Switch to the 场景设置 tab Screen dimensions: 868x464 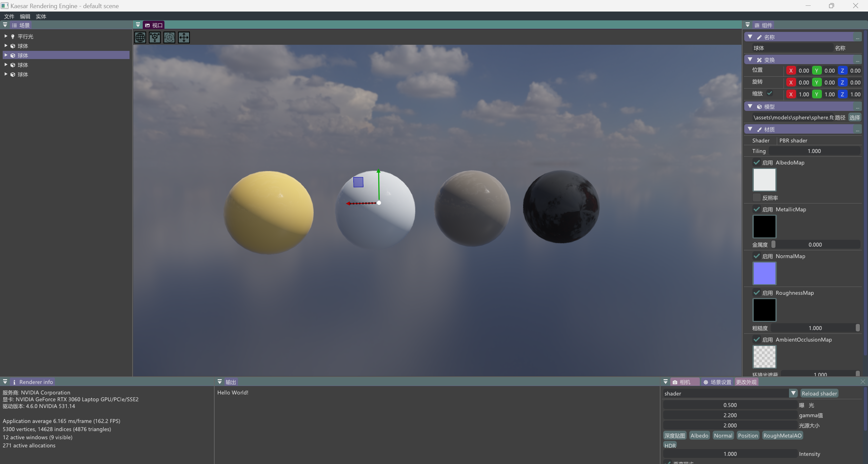tap(717, 382)
